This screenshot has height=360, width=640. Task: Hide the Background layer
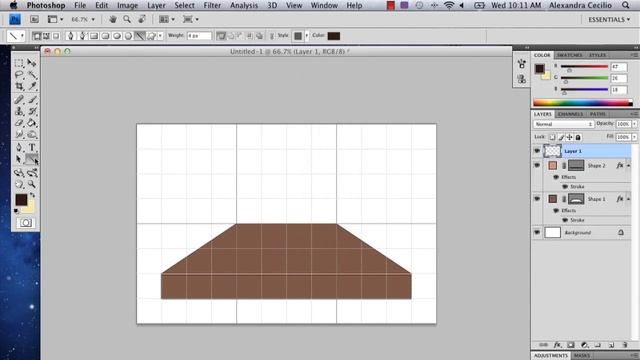click(537, 232)
